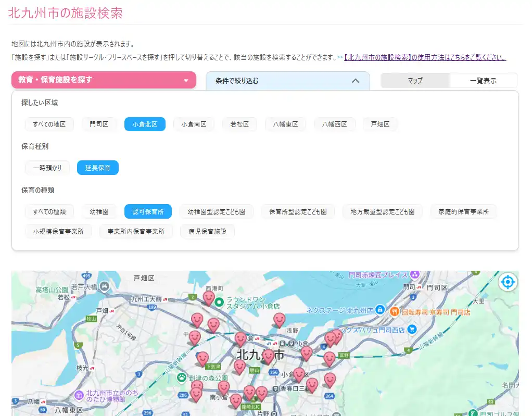Click the ネクステージ北九州店 blue marker icon
The height and width of the screenshot is (416, 532).
[380, 309]
